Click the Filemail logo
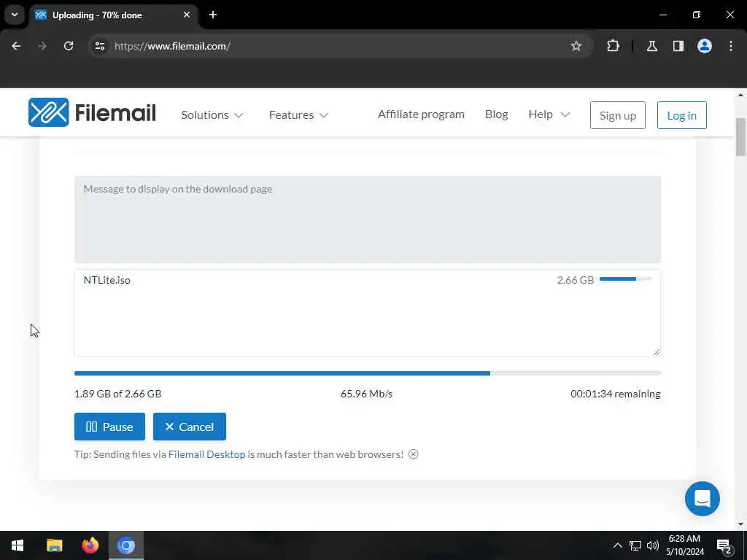 pyautogui.click(x=92, y=113)
